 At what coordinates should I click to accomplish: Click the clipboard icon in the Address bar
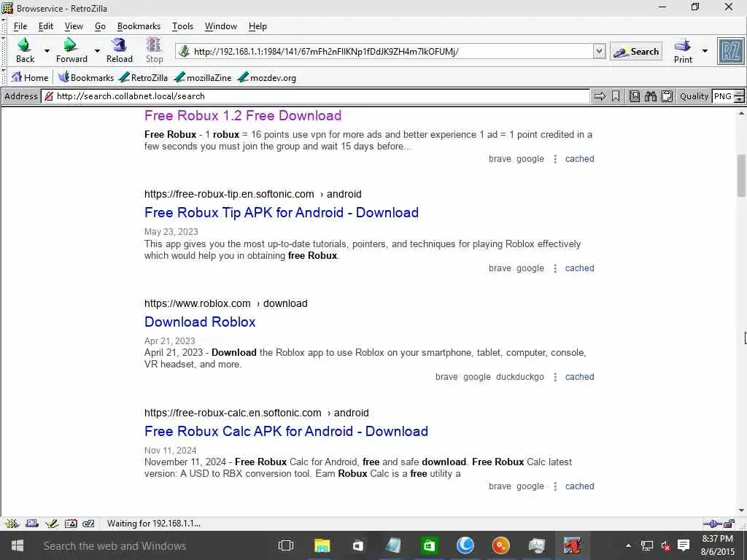tap(667, 96)
